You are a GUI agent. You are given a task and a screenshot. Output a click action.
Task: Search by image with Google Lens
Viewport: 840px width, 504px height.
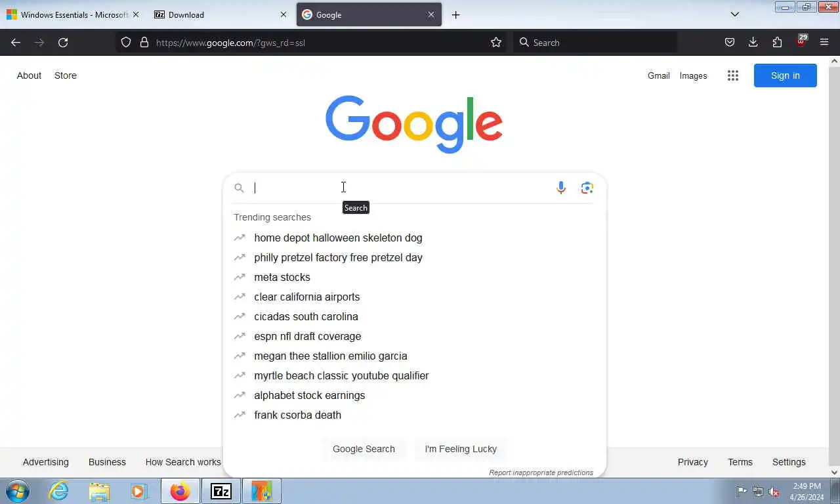587,188
